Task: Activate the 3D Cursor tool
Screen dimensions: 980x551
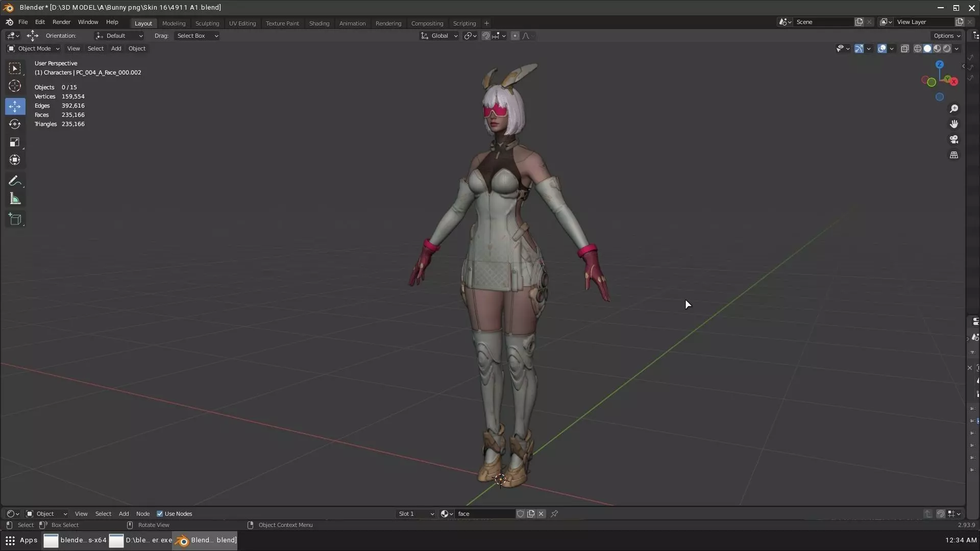Action: [x=15, y=86]
